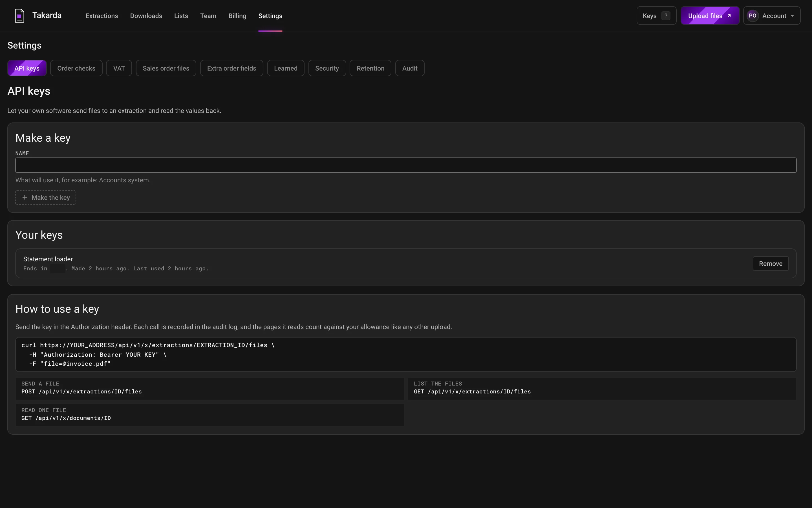The width and height of the screenshot is (812, 508).
Task: Click the Account label in header
Action: (774, 16)
